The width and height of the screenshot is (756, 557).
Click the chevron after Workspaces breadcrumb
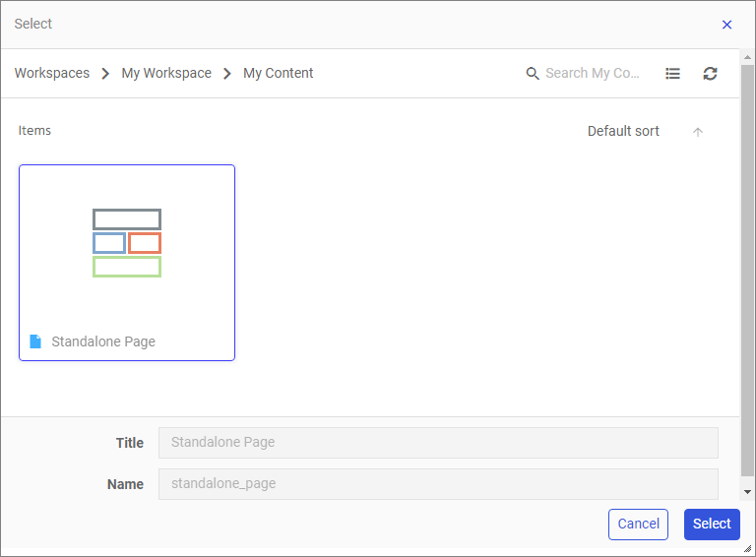[105, 74]
